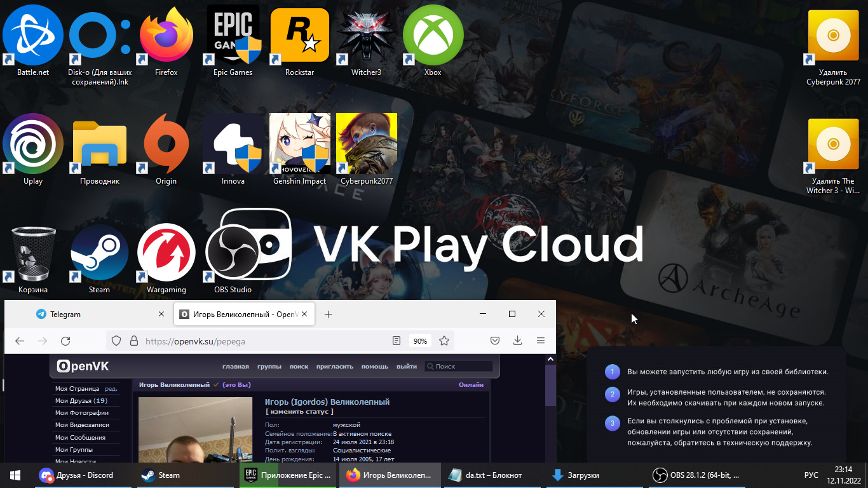Close the Telegram tab
868x488 pixels.
point(161,315)
